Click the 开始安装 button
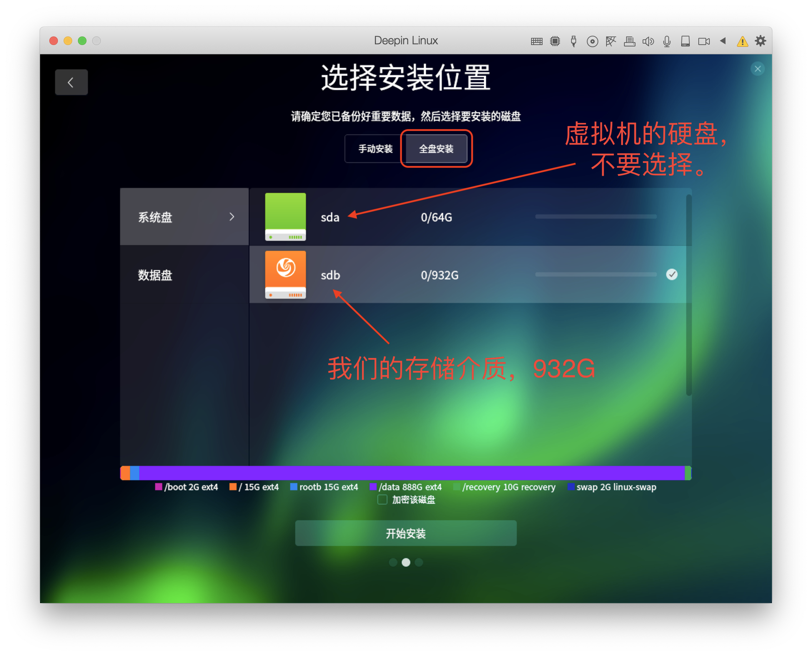This screenshot has height=656, width=812. pyautogui.click(x=406, y=533)
